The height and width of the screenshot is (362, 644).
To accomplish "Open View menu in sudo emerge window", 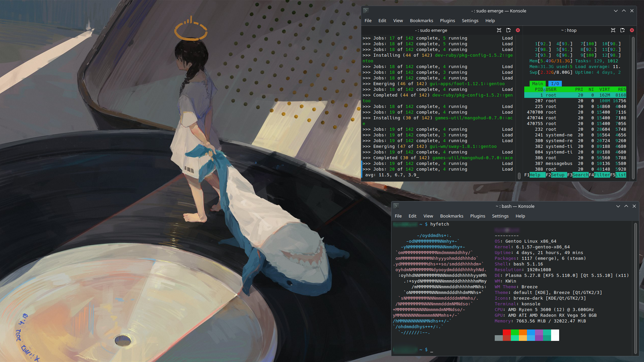I will (x=398, y=21).
